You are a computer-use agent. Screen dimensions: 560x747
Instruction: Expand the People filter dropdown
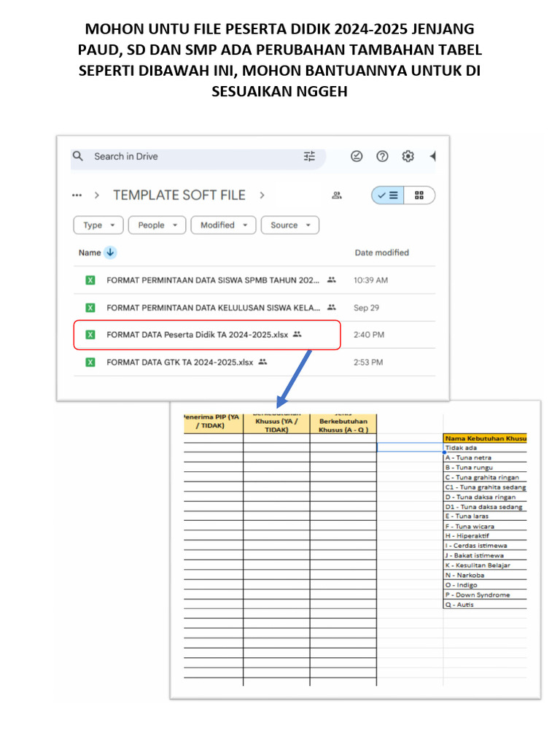pos(157,225)
